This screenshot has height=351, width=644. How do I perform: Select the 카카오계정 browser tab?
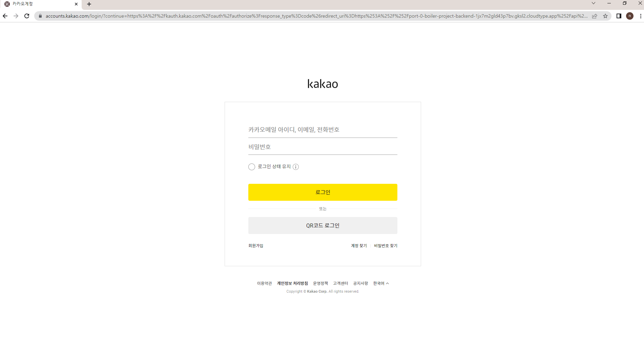point(41,4)
